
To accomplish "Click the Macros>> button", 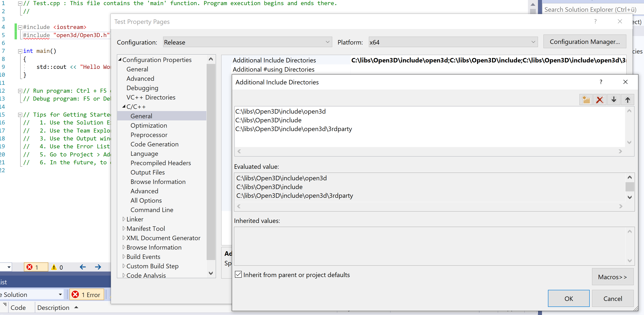I will coord(612,277).
